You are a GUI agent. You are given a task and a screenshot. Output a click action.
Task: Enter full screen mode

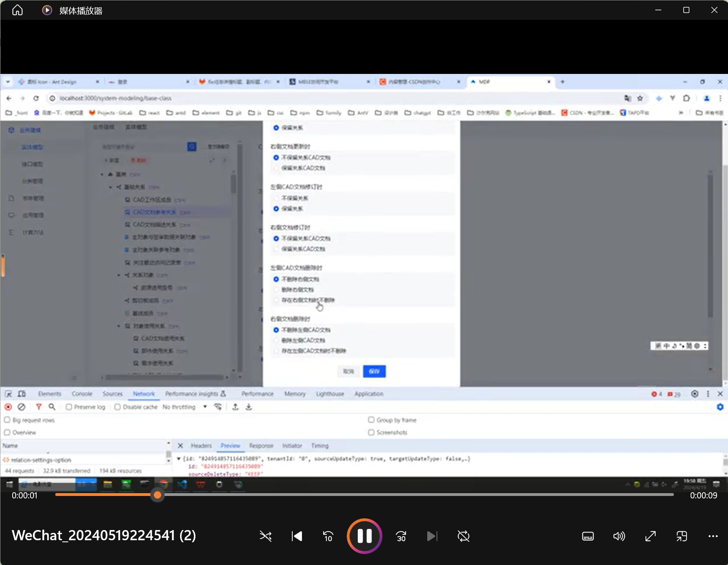coord(650,536)
